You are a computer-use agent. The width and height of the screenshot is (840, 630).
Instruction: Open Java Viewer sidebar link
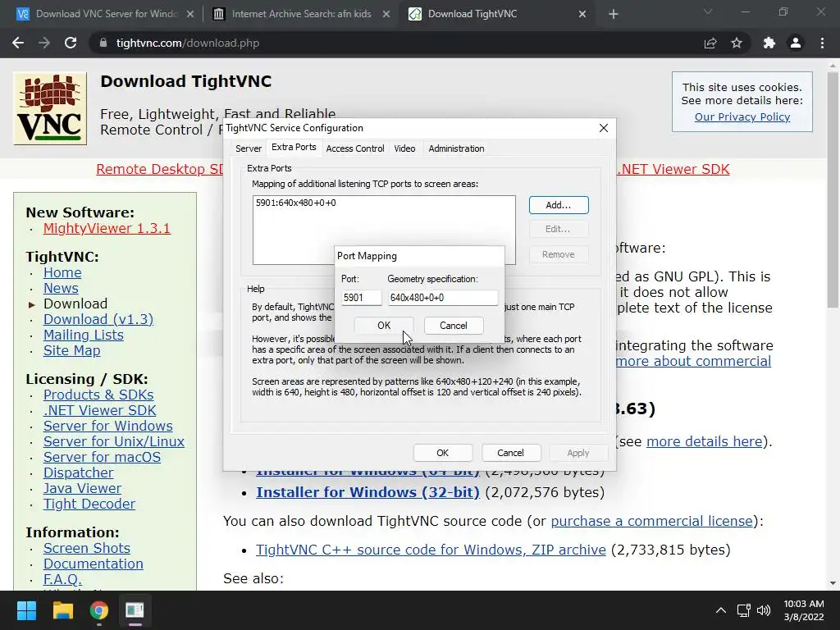(x=82, y=488)
